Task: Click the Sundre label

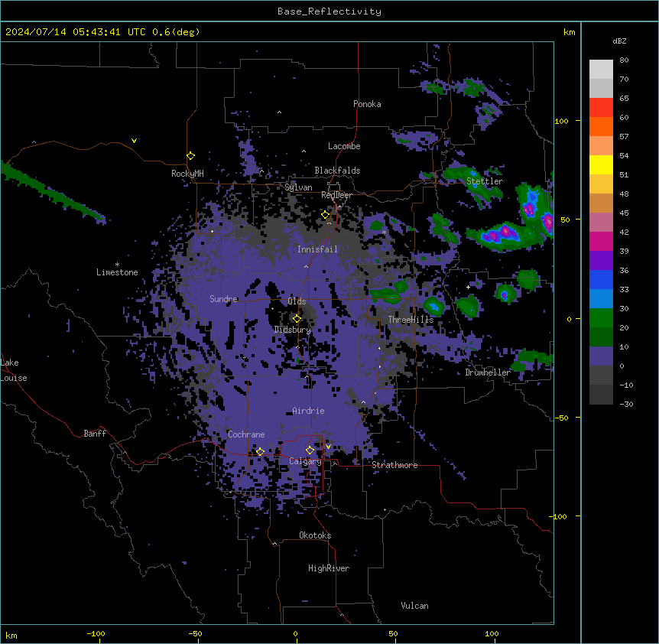Action: click(223, 299)
